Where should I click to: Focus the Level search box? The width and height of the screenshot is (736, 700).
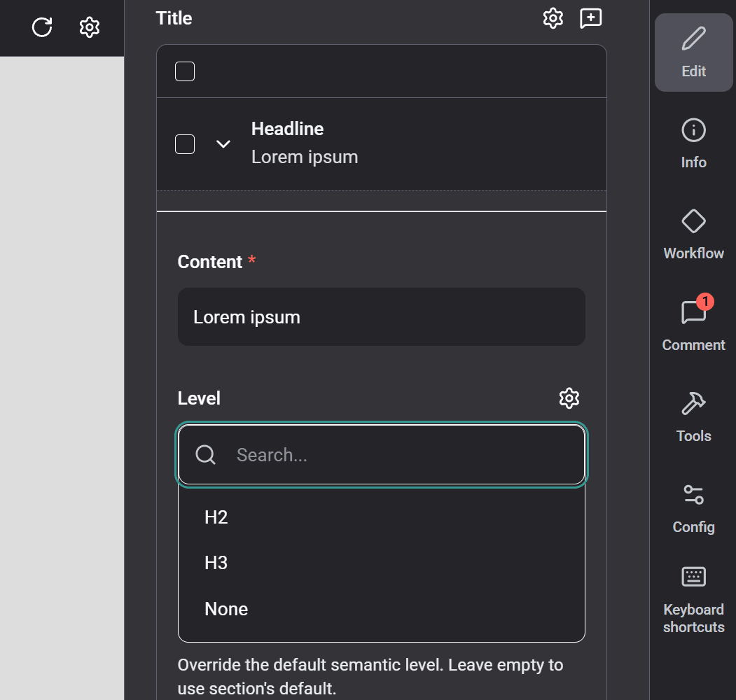[x=381, y=454]
